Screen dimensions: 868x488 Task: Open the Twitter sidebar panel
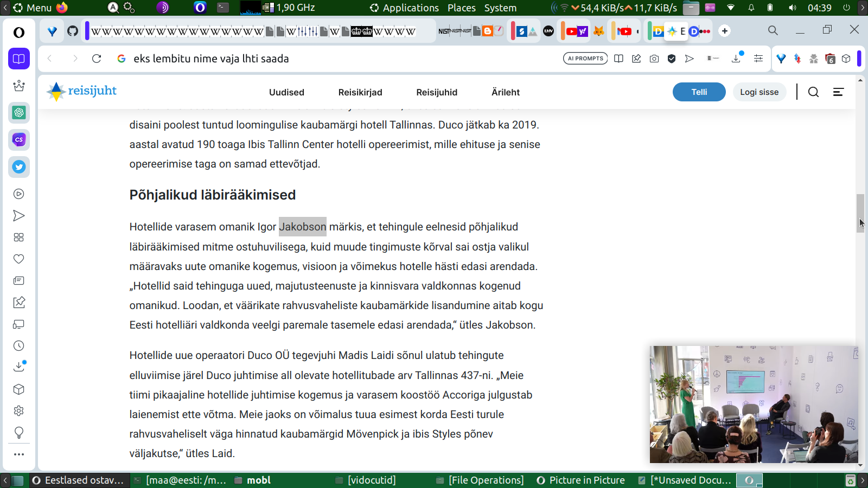[19, 167]
